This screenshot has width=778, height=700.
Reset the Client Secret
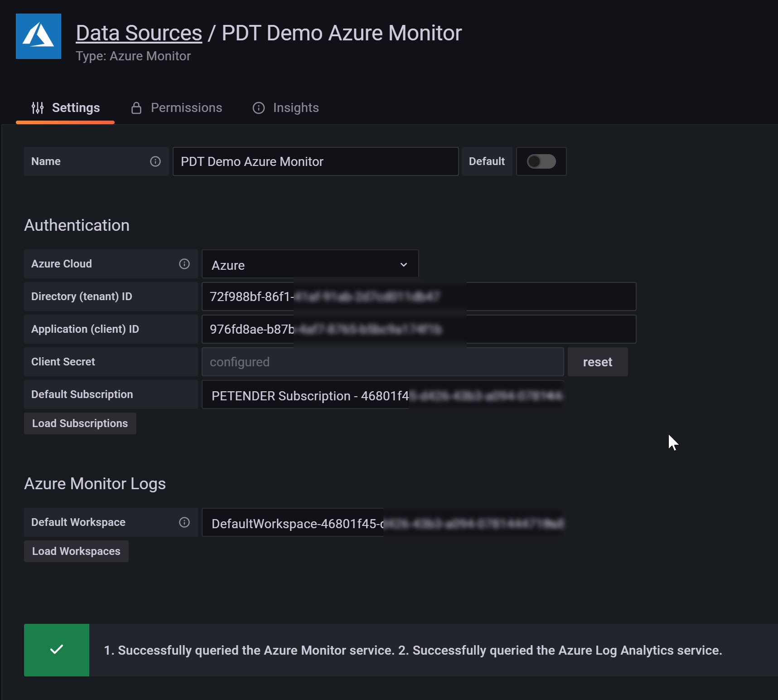click(598, 362)
